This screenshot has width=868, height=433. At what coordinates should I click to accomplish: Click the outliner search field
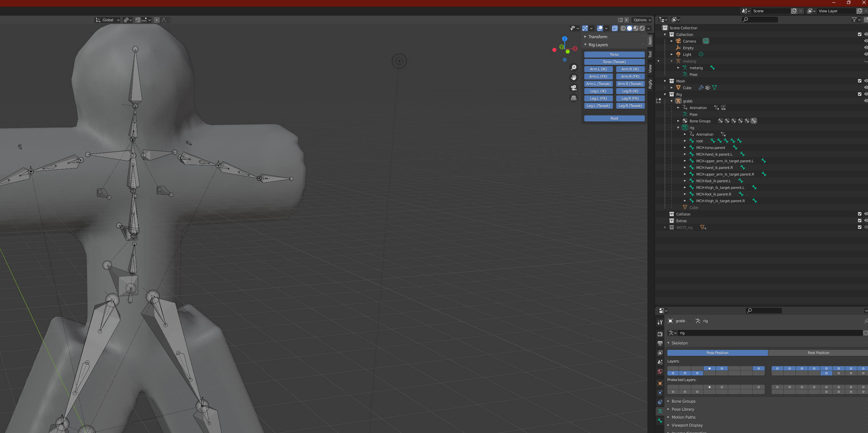coord(759,20)
